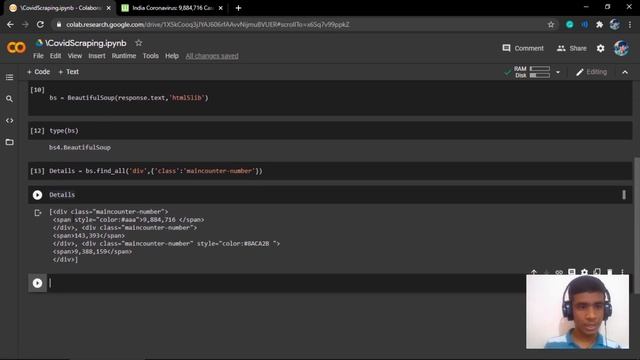Open the View menu
The width and height of the screenshot is (640, 360).
tap(75, 56)
